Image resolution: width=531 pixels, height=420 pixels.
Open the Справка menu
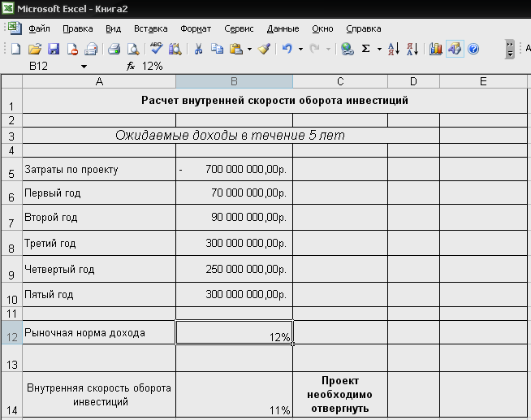click(x=364, y=28)
